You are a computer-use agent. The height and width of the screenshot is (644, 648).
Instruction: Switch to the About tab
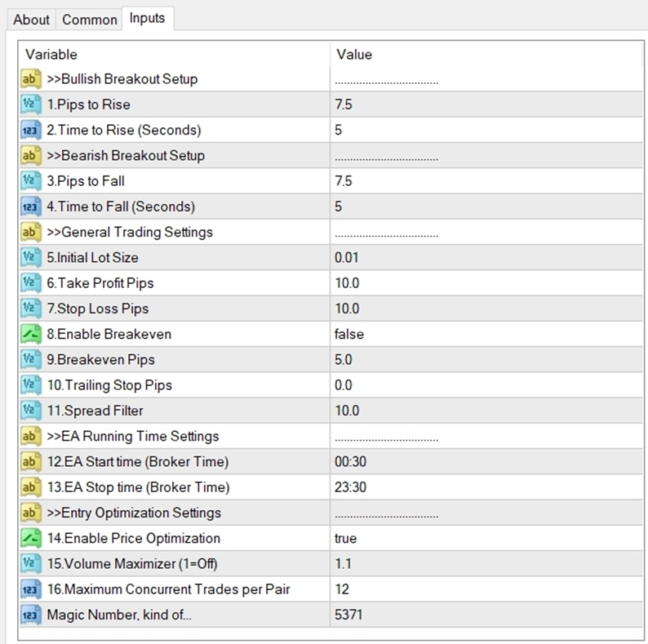click(31, 20)
